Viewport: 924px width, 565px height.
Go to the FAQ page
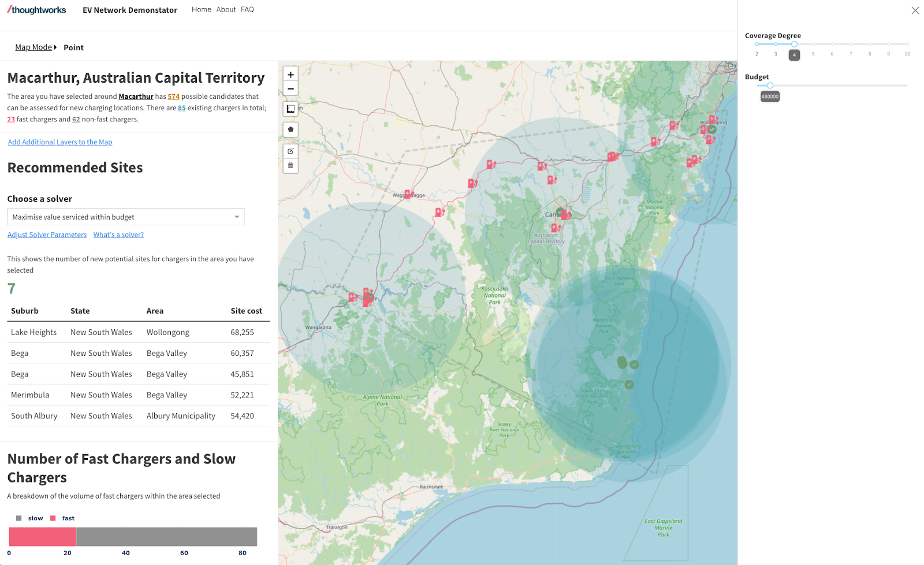click(247, 10)
